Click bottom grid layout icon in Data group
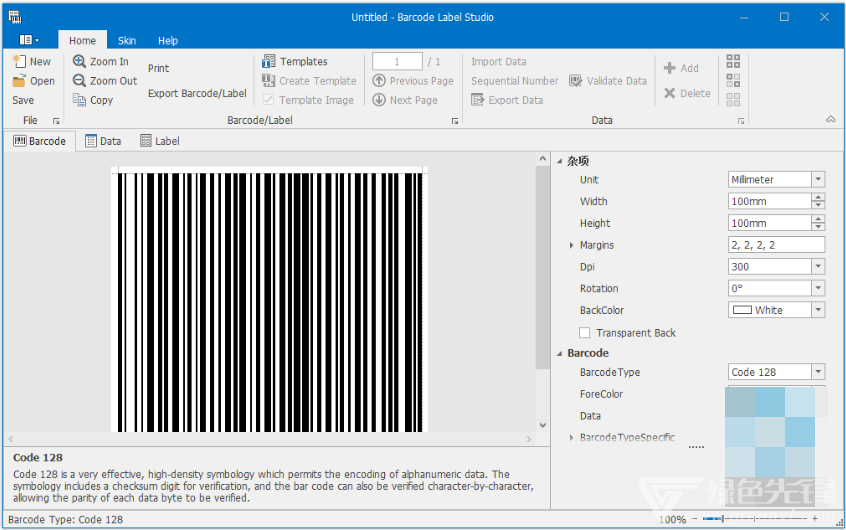This screenshot has width=846, height=530. tap(733, 99)
